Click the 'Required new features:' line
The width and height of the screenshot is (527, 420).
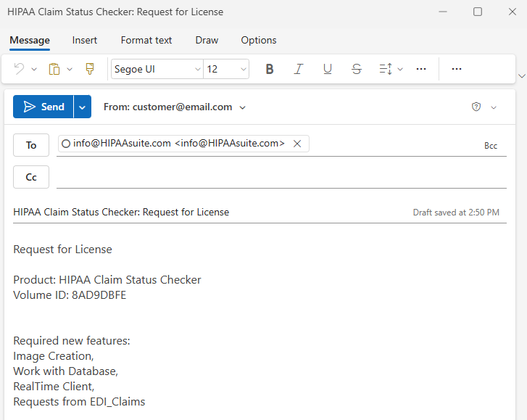click(72, 341)
